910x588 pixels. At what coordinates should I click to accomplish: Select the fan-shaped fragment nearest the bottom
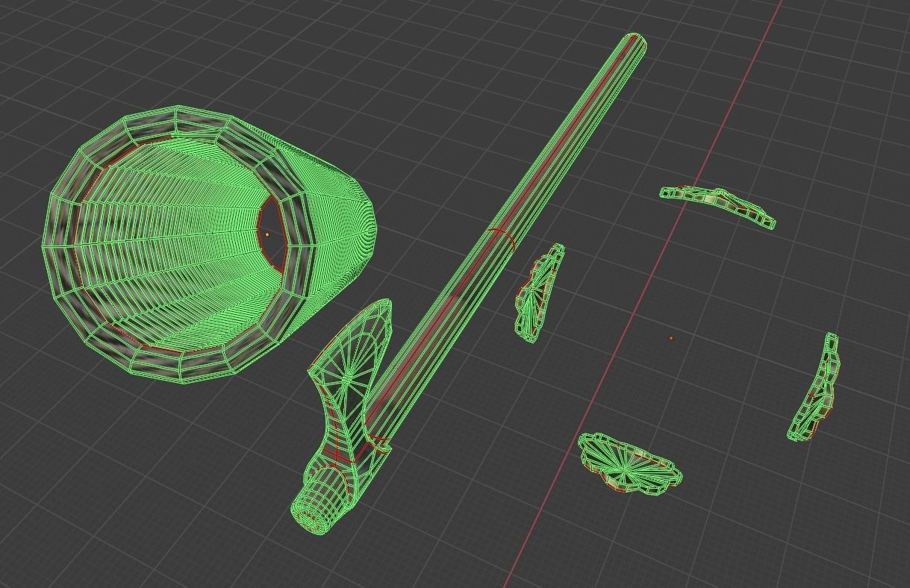[629, 464]
